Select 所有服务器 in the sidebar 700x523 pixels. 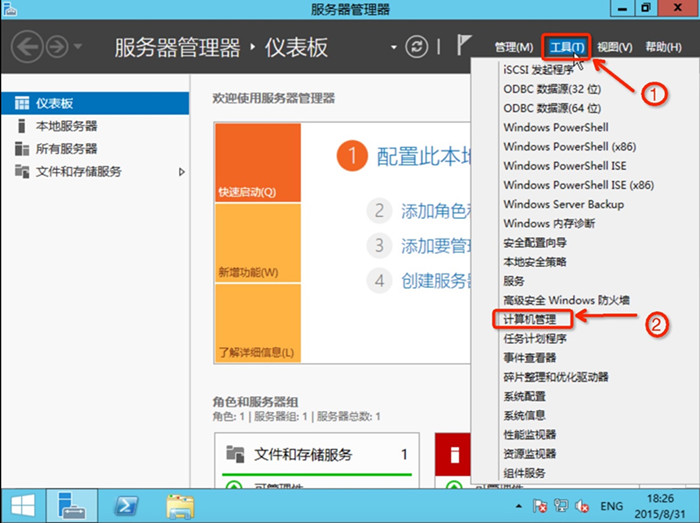point(95,149)
